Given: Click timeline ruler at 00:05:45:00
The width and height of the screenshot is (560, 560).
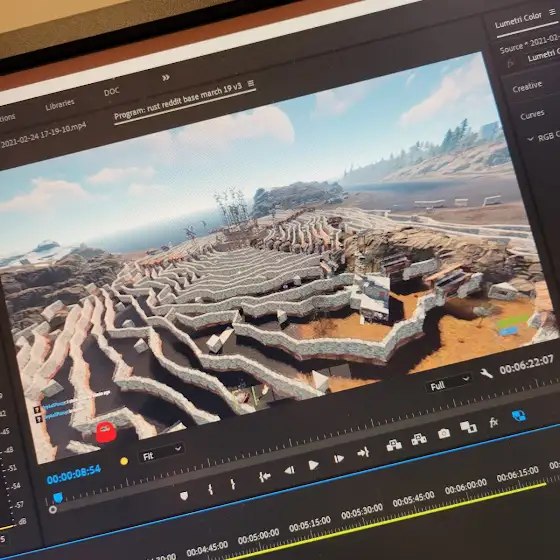Looking at the screenshot, I should [x=414, y=499].
